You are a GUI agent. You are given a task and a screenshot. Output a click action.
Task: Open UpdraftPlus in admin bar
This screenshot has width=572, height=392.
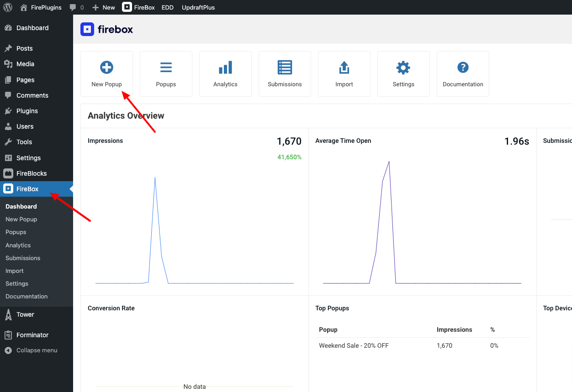[198, 7]
